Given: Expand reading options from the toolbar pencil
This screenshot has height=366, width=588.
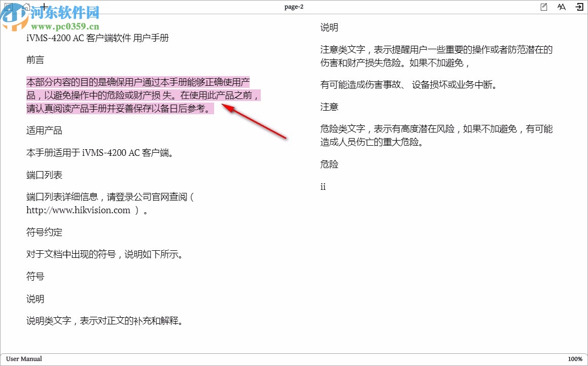Looking at the screenshot, I should coord(543,7).
